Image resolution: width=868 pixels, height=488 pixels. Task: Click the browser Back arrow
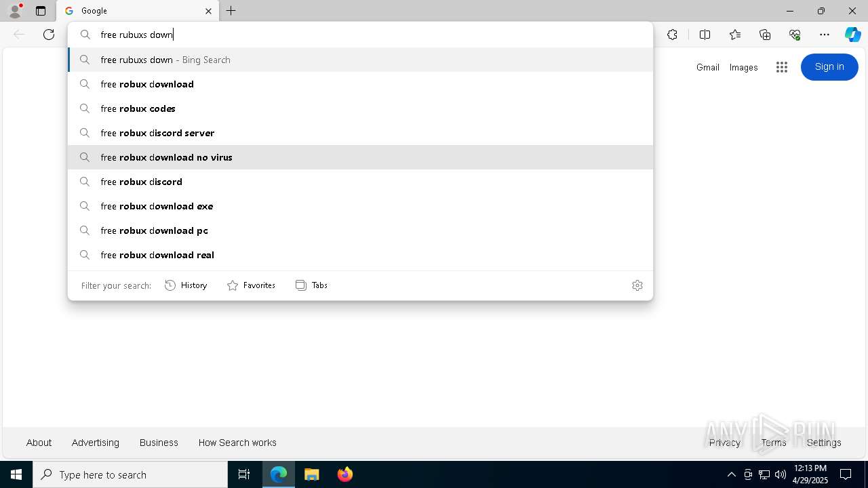point(19,35)
